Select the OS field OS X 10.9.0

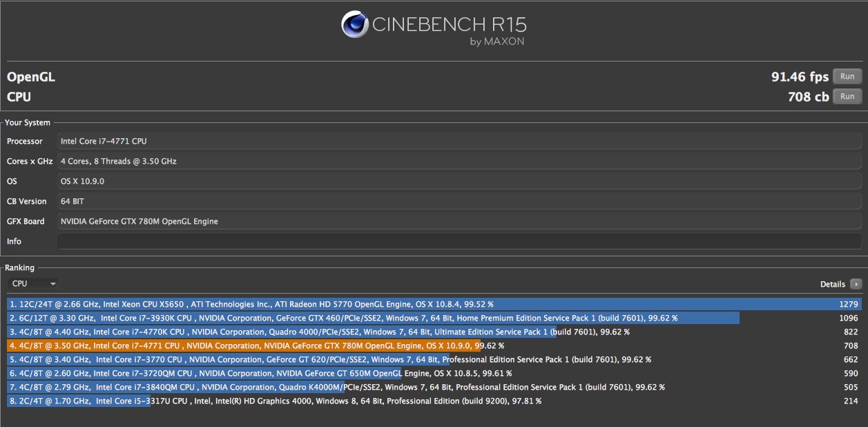point(459,181)
